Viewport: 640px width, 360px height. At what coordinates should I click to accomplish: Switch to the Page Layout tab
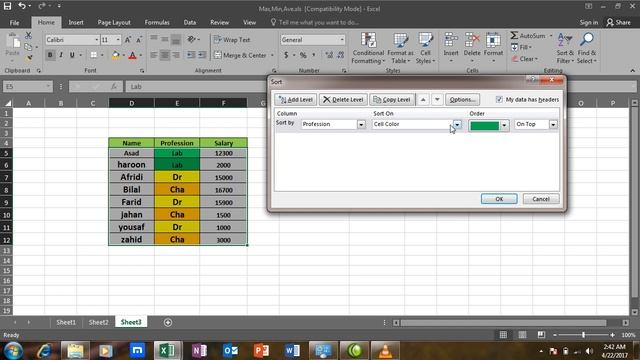pyautogui.click(x=114, y=22)
